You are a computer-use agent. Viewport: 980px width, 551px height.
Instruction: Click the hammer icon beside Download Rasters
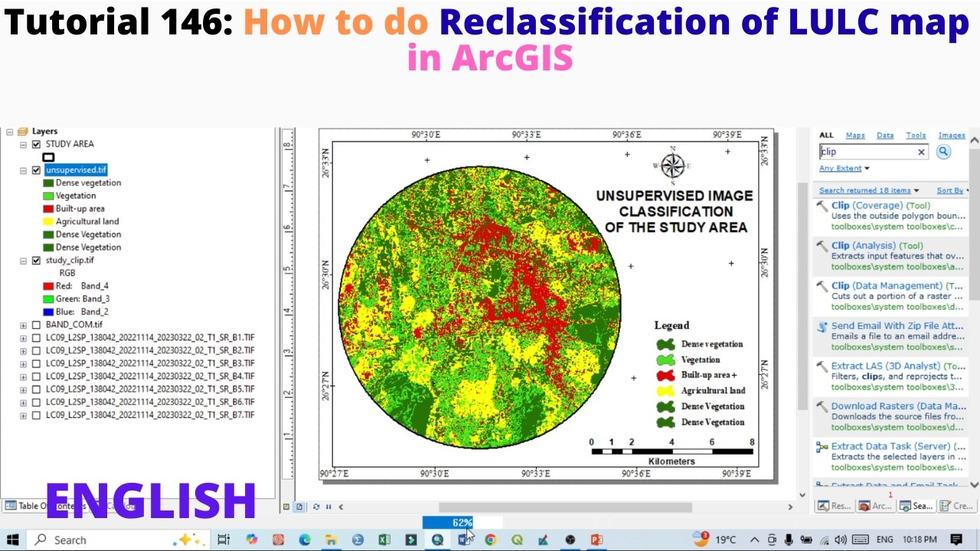point(822,406)
